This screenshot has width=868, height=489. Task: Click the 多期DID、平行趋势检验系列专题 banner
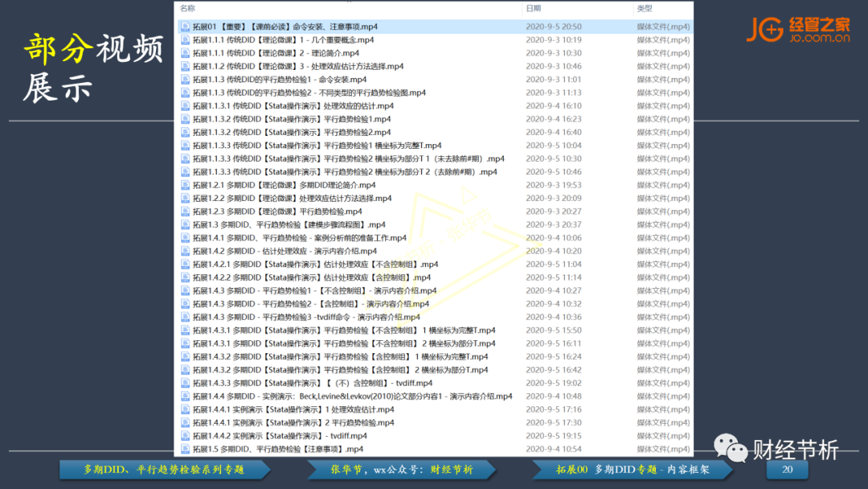pyautogui.click(x=164, y=470)
